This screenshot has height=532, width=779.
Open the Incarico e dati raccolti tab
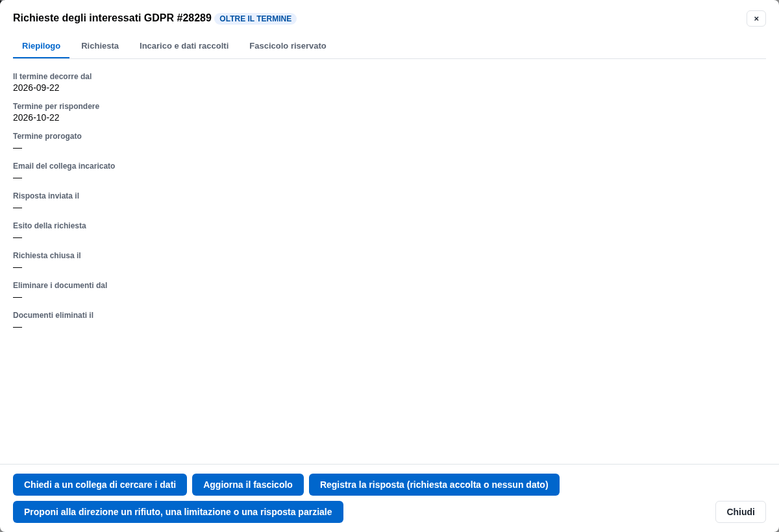pyautogui.click(x=184, y=45)
